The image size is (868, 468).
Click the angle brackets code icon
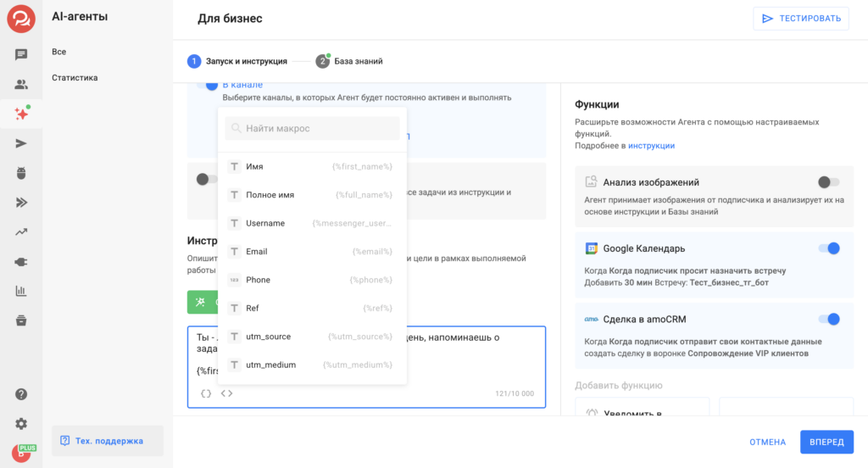pos(226,393)
